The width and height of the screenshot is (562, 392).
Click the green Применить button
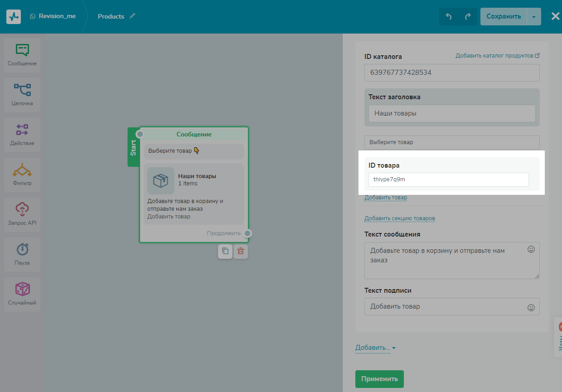click(379, 379)
